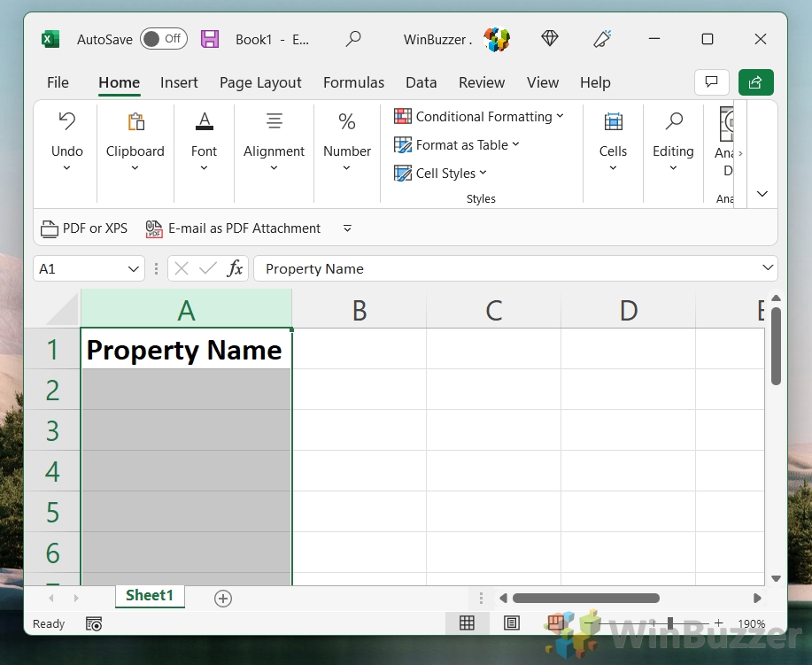812x665 pixels.
Task: Select row 5 header
Action: 52,512
